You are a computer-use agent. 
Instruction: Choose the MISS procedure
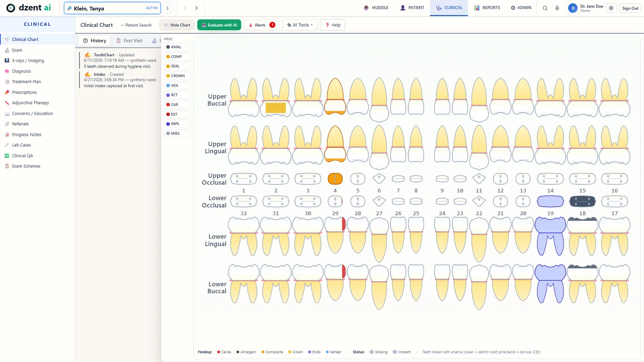tap(177, 134)
